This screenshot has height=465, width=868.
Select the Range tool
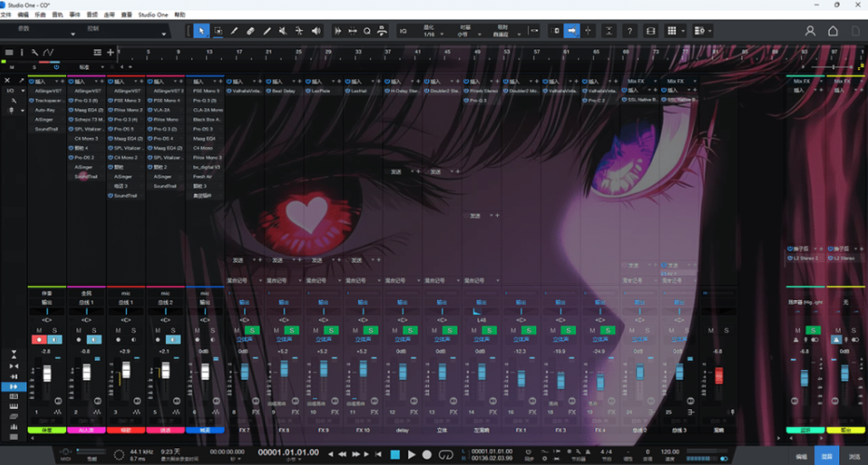point(218,31)
